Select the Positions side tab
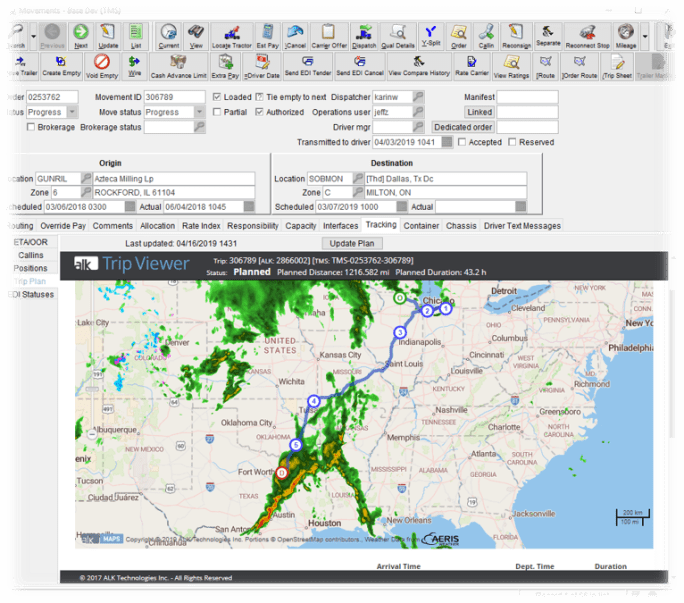 click(x=30, y=268)
